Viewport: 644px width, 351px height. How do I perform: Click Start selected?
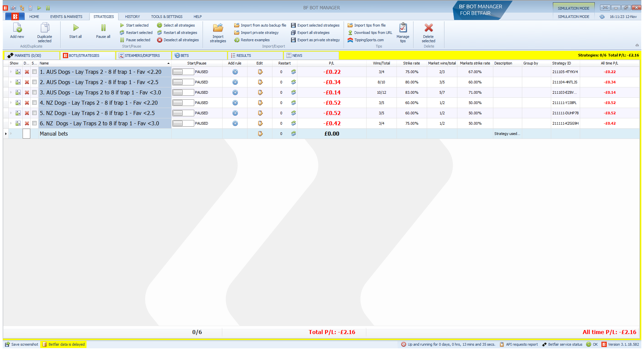tap(134, 25)
